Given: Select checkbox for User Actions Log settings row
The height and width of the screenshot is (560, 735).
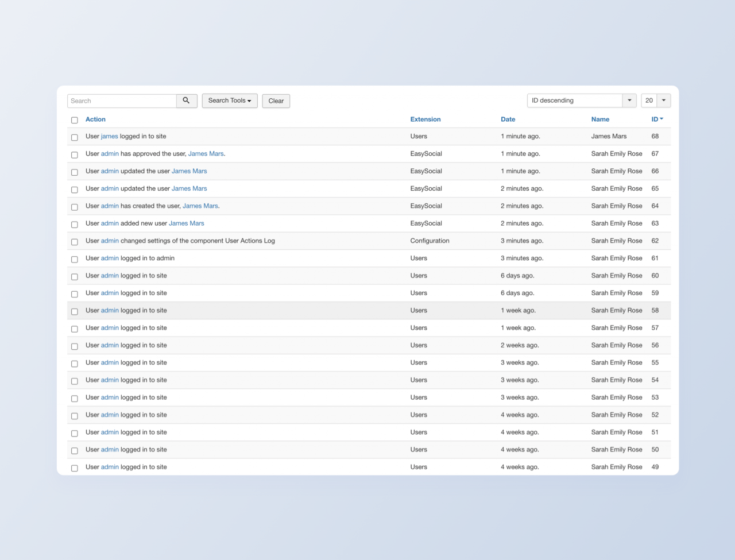Looking at the screenshot, I should (x=75, y=242).
